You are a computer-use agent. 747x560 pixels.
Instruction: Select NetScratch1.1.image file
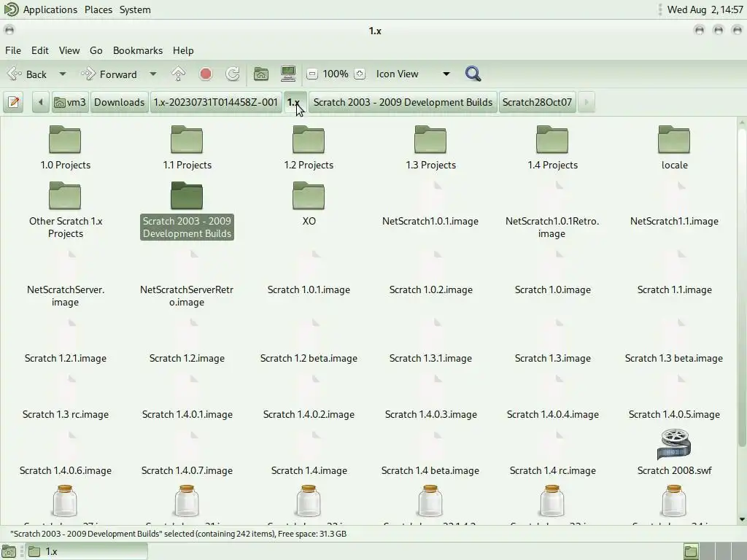(x=674, y=221)
